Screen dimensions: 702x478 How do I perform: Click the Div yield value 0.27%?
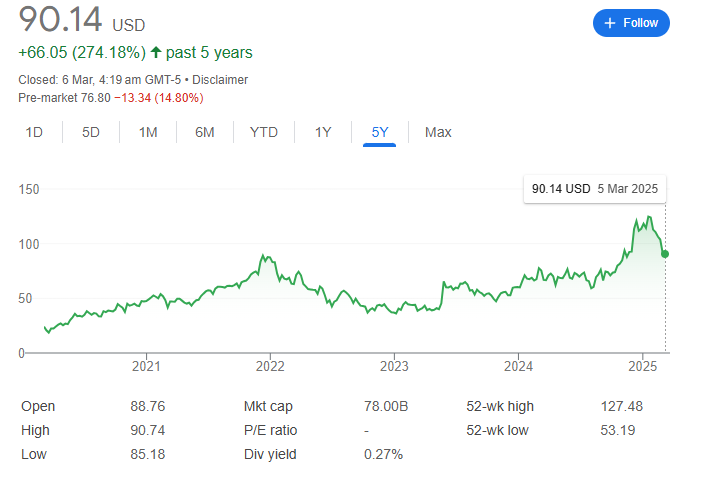(383, 454)
